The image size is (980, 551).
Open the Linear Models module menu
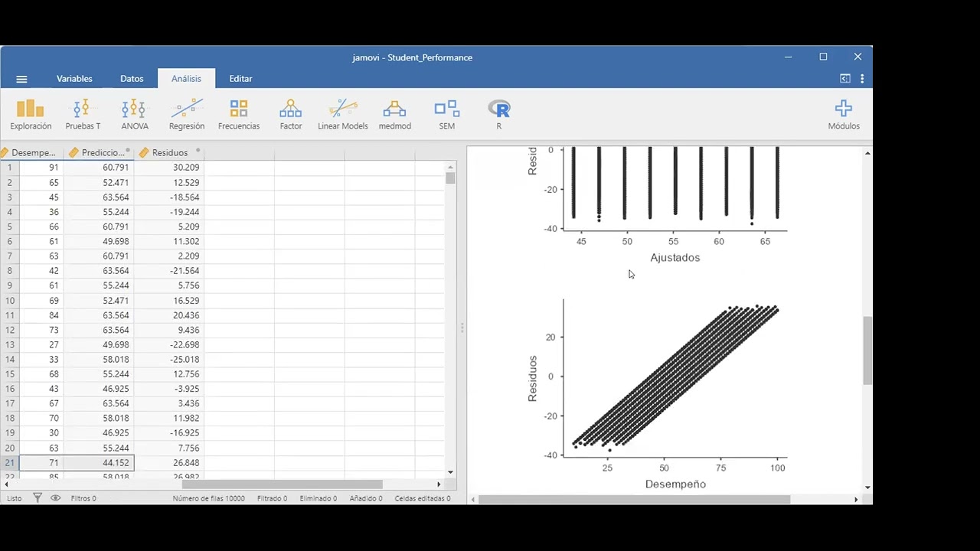click(x=343, y=115)
